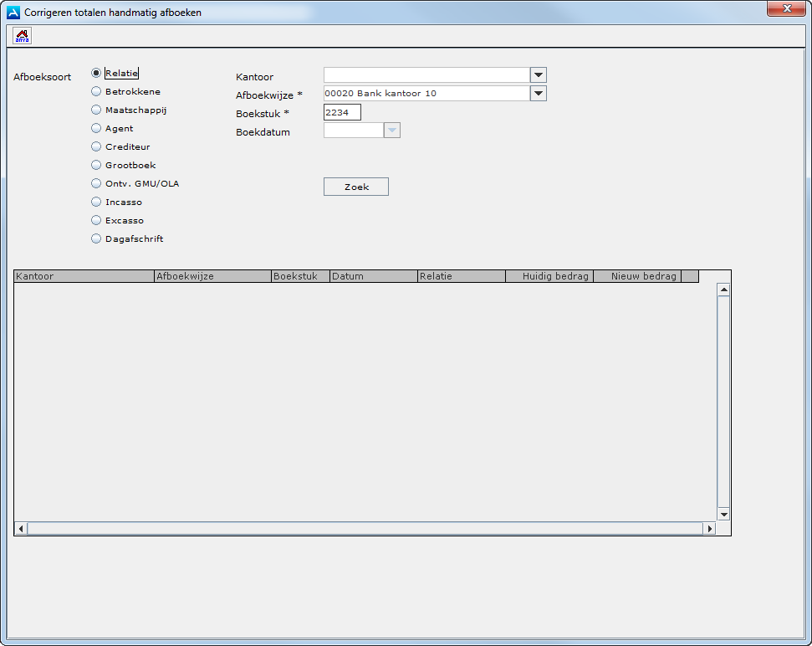Open the Boekdatum date picker arrow

tap(392, 131)
